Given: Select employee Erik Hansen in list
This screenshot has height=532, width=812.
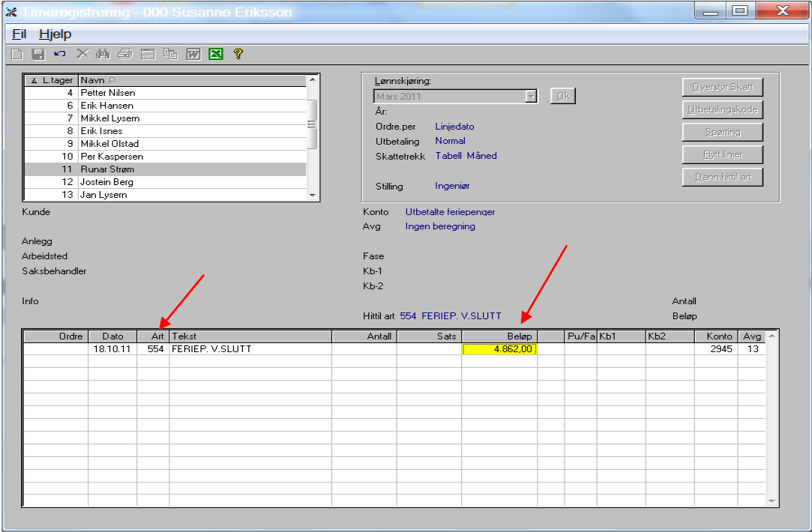Looking at the screenshot, I should [165, 106].
